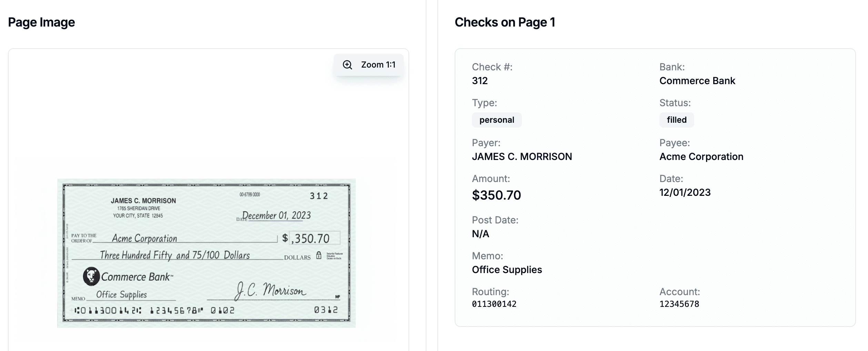Click the payee Acme Corporation
This screenshot has height=351, width=868.
click(x=701, y=156)
